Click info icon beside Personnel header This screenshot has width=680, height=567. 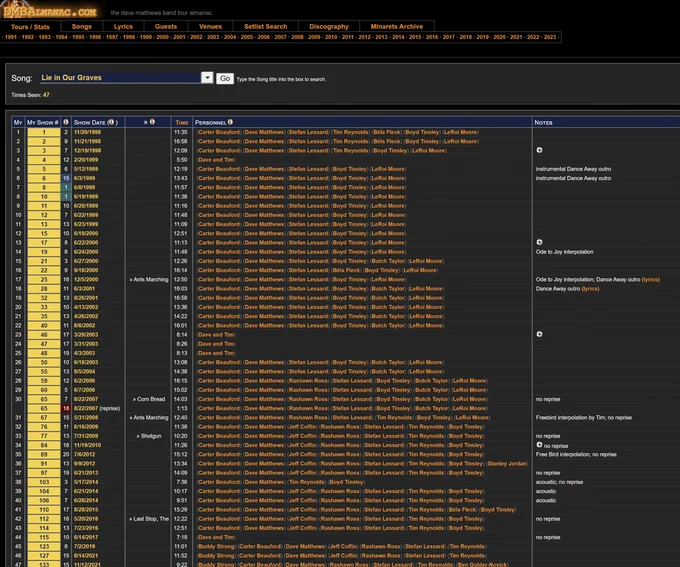coord(230,122)
